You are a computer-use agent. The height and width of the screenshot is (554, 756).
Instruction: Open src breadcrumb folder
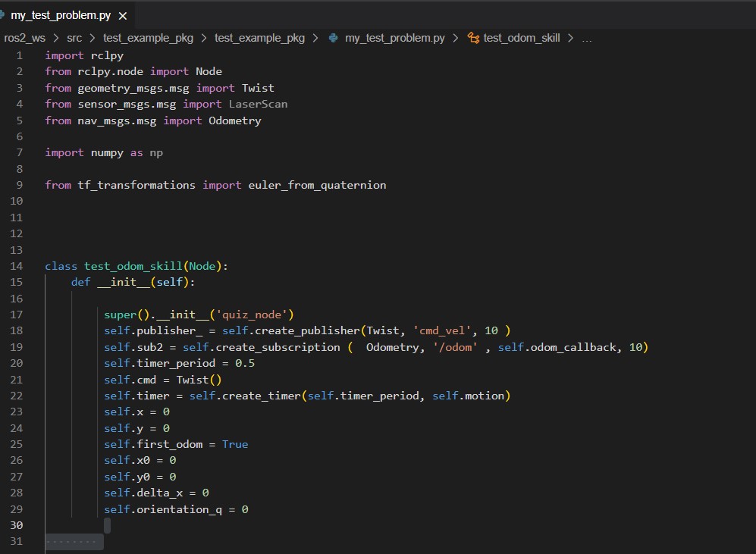pos(74,38)
